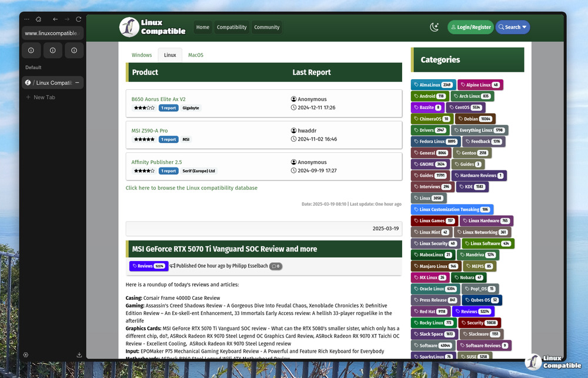Open the B650 Aorus Elite Ax V2 link
Viewport: 588px width, 378px height.
pos(158,99)
